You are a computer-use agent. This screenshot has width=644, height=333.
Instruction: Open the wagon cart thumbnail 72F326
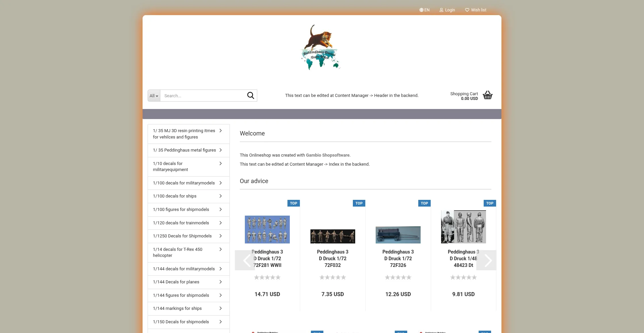[x=398, y=235]
